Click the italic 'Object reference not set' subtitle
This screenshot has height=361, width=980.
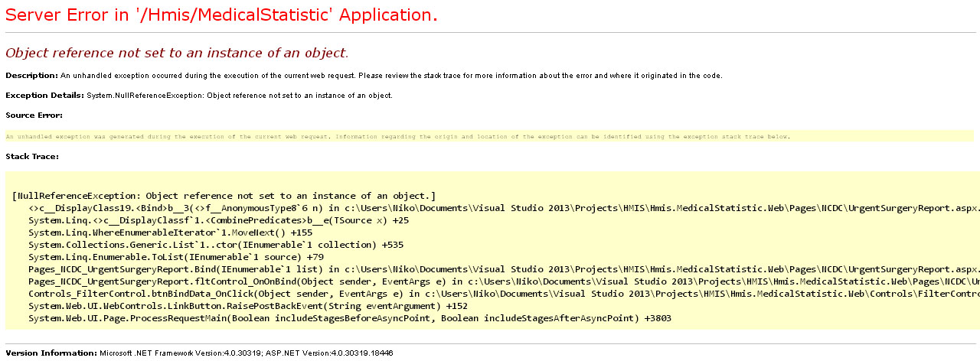point(177,53)
